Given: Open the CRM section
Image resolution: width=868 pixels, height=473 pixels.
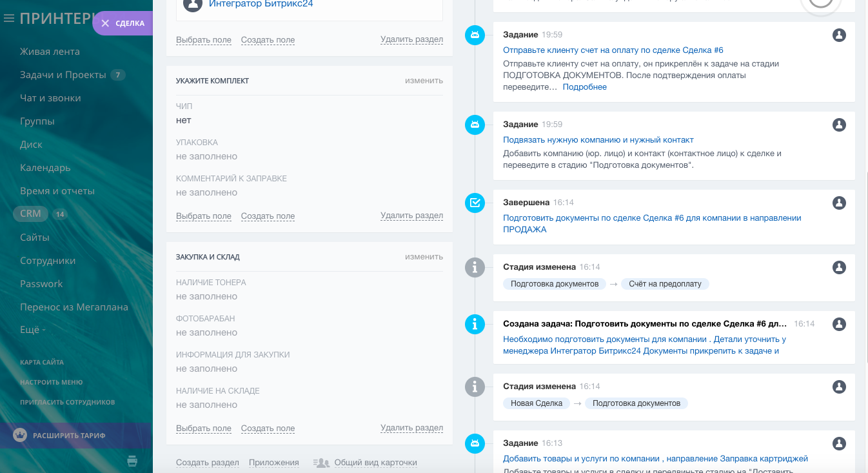Looking at the screenshot, I should tap(30, 214).
